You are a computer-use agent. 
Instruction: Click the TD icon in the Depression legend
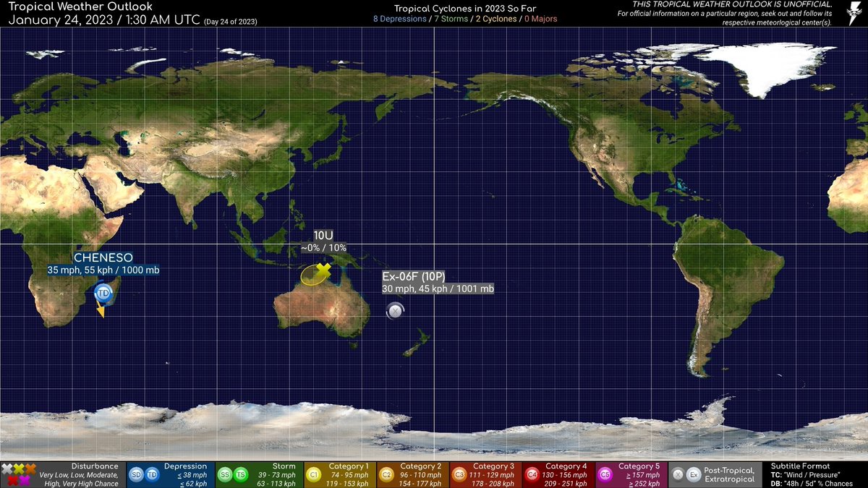152,474
